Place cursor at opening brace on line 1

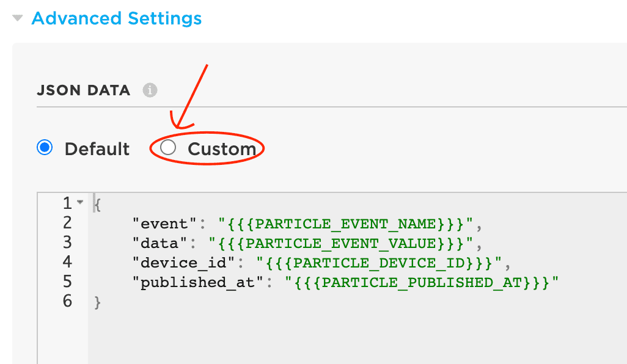click(97, 204)
